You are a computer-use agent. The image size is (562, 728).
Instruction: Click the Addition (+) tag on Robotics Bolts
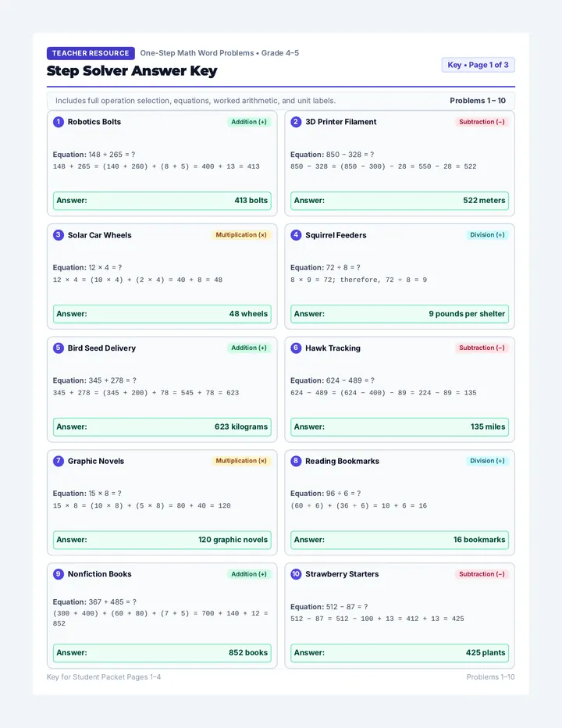point(249,122)
